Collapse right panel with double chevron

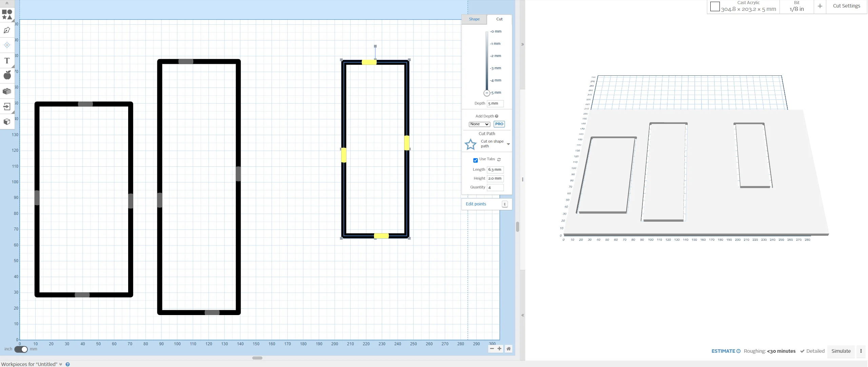coord(522,44)
